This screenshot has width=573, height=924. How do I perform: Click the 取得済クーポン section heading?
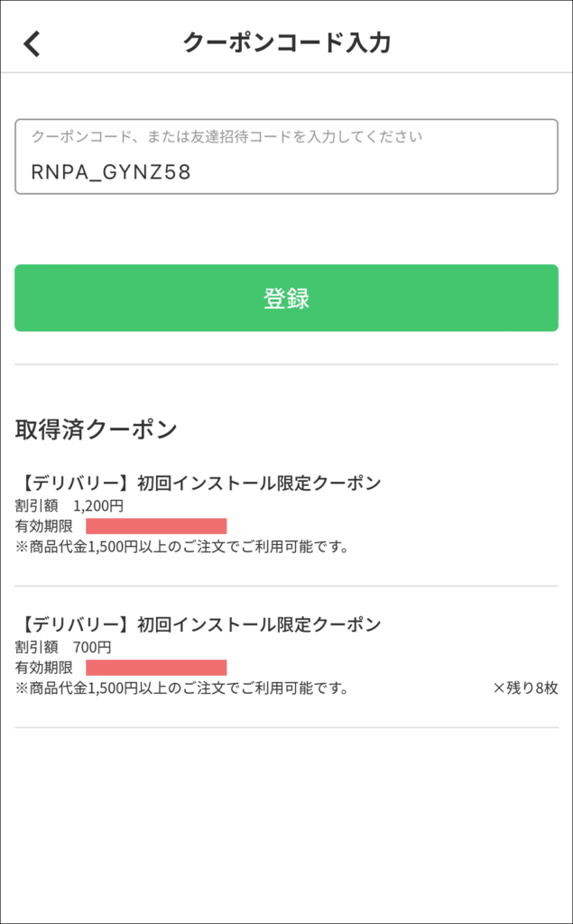coord(96,430)
